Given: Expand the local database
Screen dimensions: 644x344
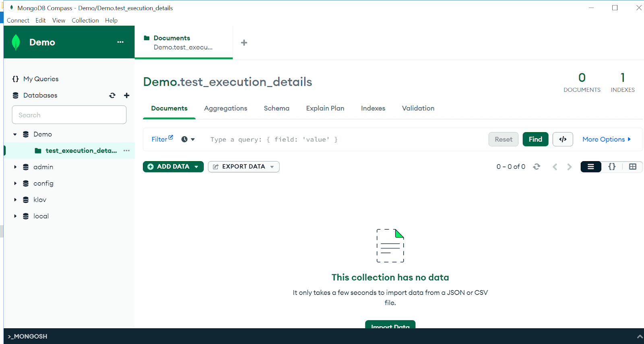Looking at the screenshot, I should [x=15, y=216].
